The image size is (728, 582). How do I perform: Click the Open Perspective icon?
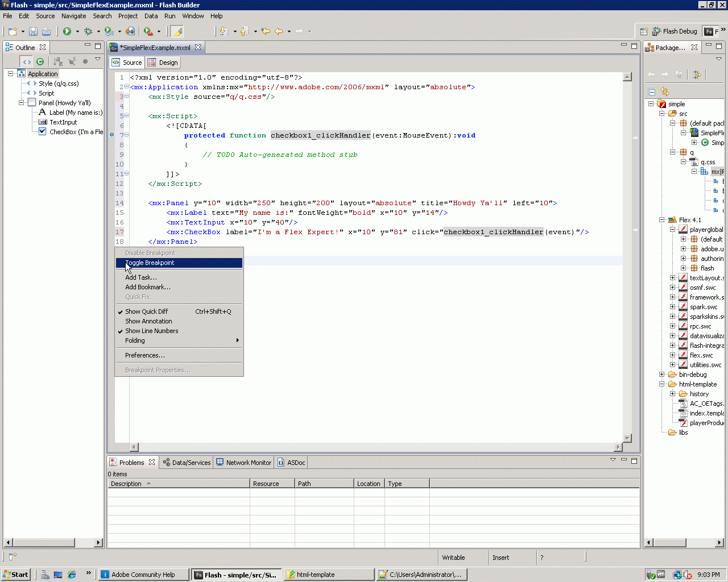pos(644,31)
